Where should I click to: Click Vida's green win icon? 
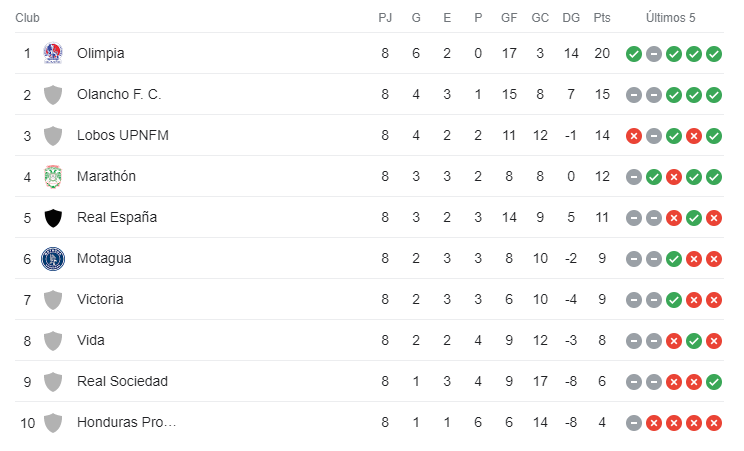tap(694, 341)
